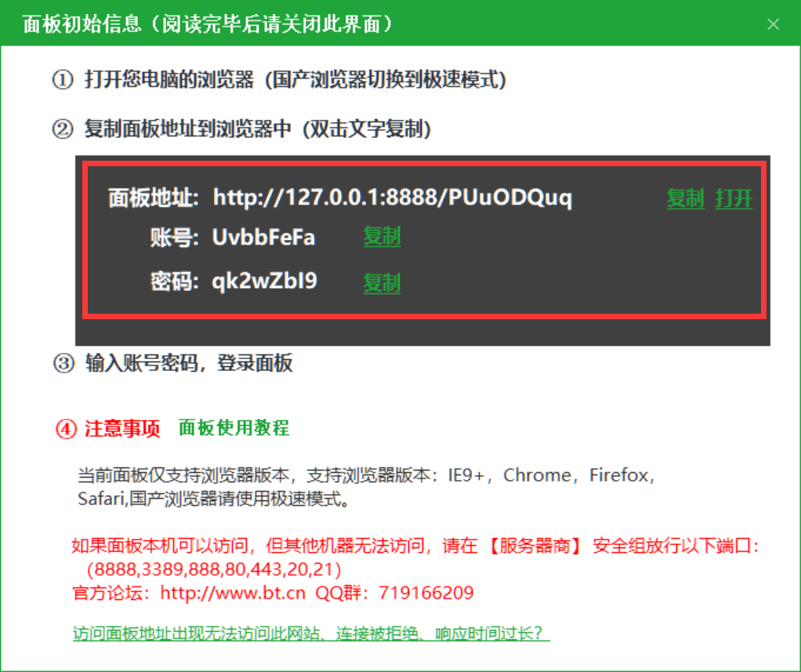The width and height of the screenshot is (801, 672).
Task: Click 打开 to open the panel address
Action: pos(734,198)
